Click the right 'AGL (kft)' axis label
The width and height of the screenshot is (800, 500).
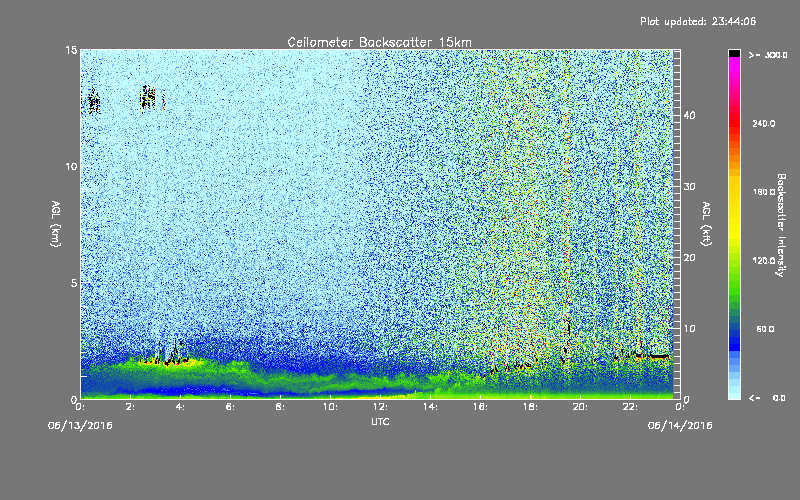706,224
